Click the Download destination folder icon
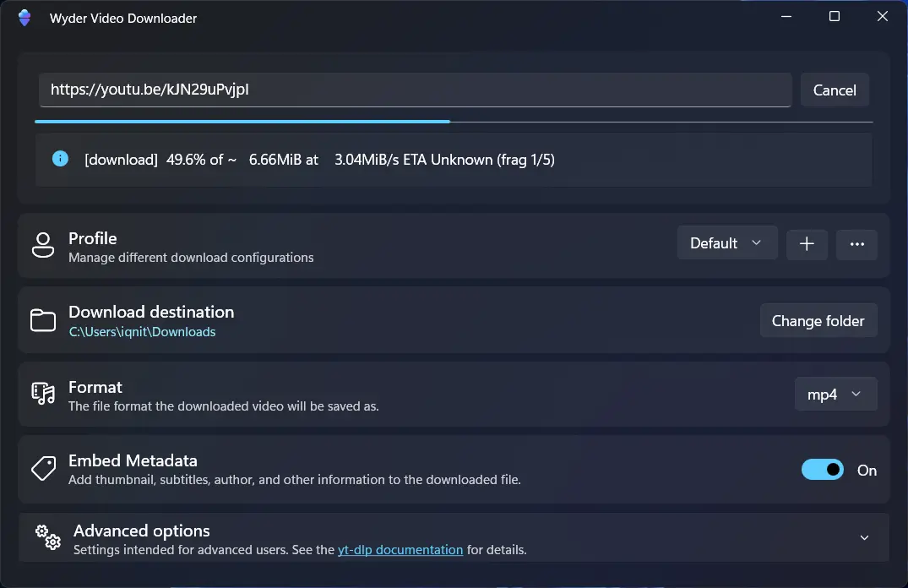Viewport: 908px width, 588px height. point(43,320)
